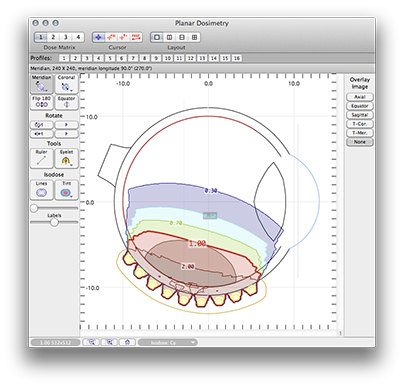
Task: Choose the red PROF profile cursor mode
Action: click(136, 37)
